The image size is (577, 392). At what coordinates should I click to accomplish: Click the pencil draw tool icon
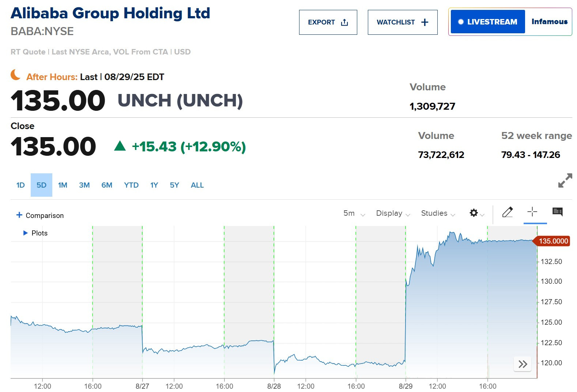click(x=508, y=212)
